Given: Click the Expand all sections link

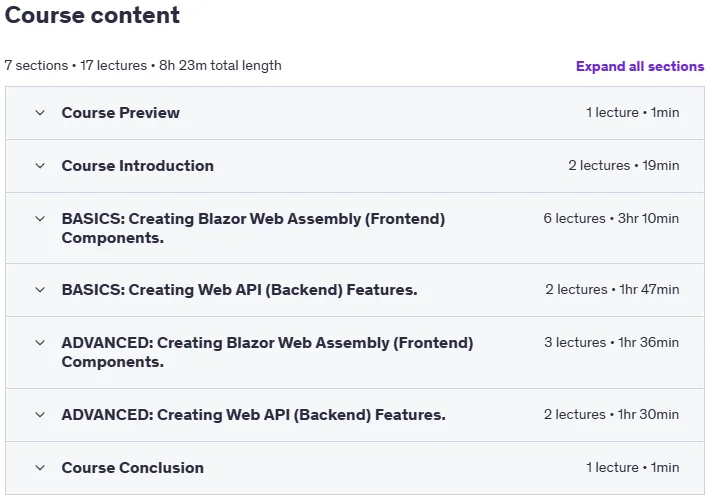Looking at the screenshot, I should coord(640,66).
